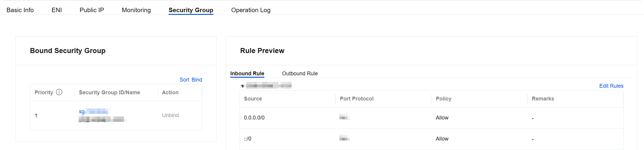
Task: Go to the Monitoring tab
Action: 136,10
